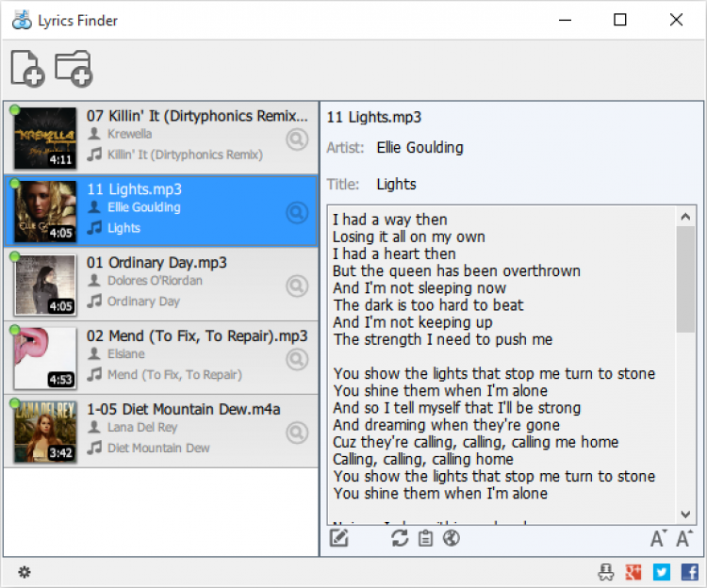Viewport: 707px width, 588px height.
Task: Click the Google Plus icon
Action: 633,572
